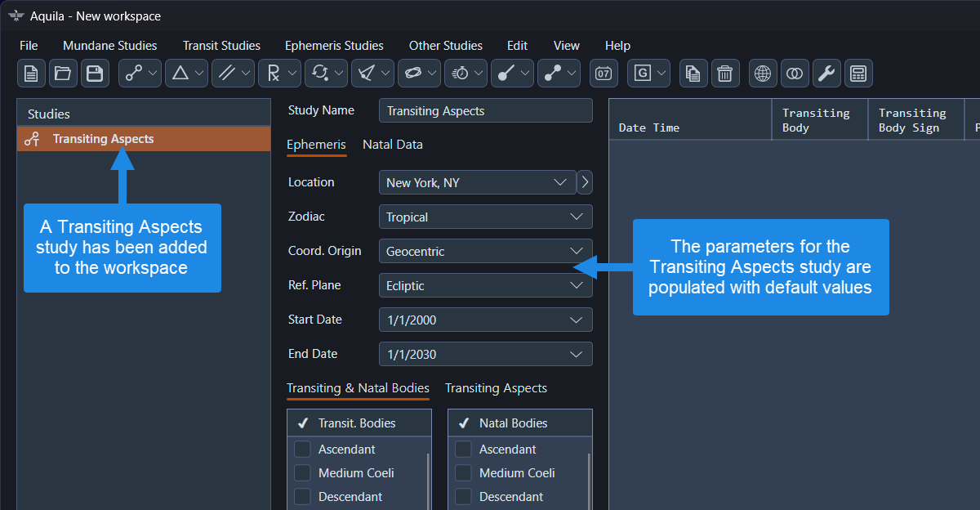Open the globe locations icon
The width and height of the screenshot is (980, 510).
763,74
